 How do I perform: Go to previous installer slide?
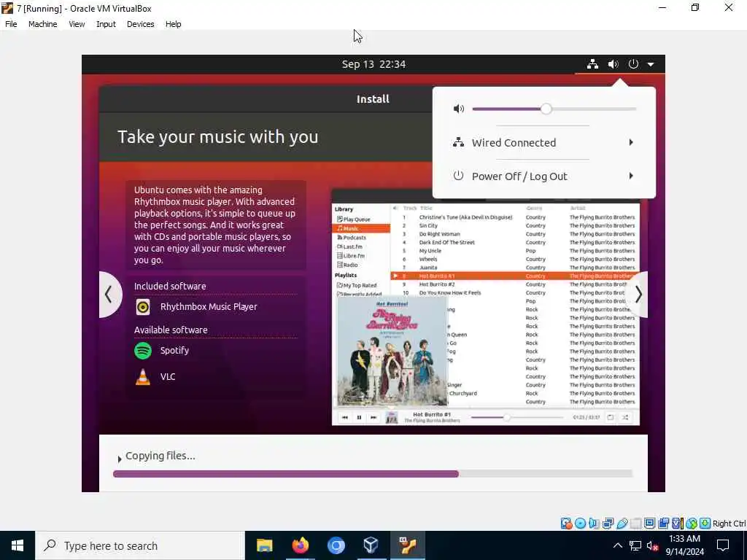109,295
